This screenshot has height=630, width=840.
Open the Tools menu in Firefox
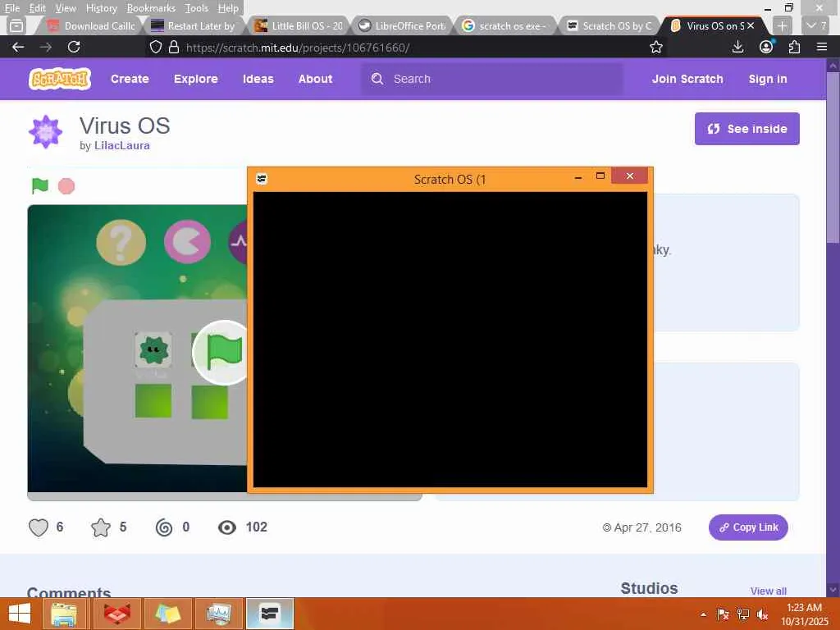point(197,8)
